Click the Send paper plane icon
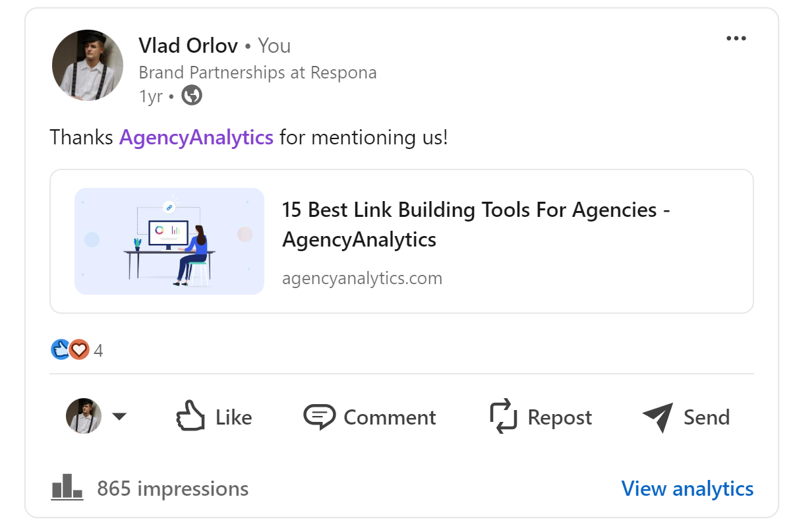The height and width of the screenshot is (532, 793). pyautogui.click(x=658, y=417)
